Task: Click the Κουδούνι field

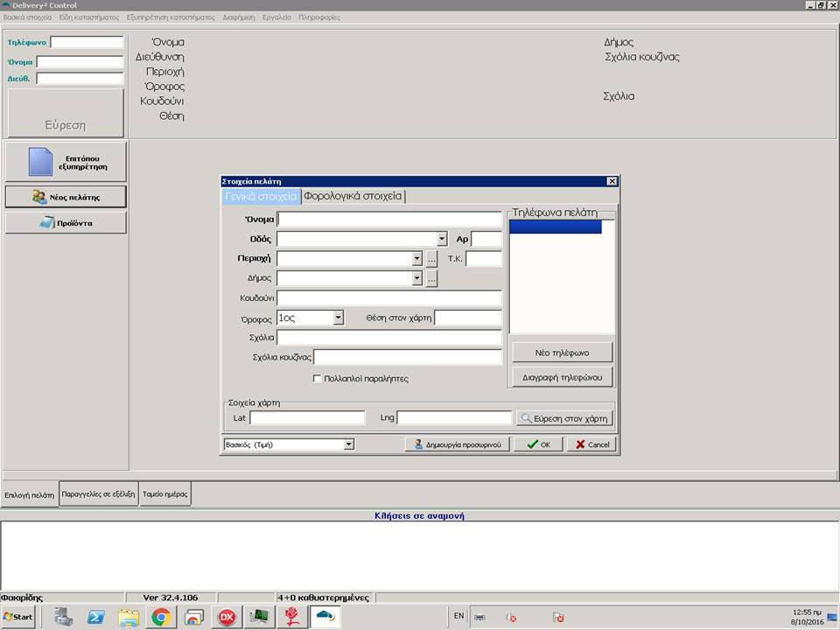Action: coord(389,297)
